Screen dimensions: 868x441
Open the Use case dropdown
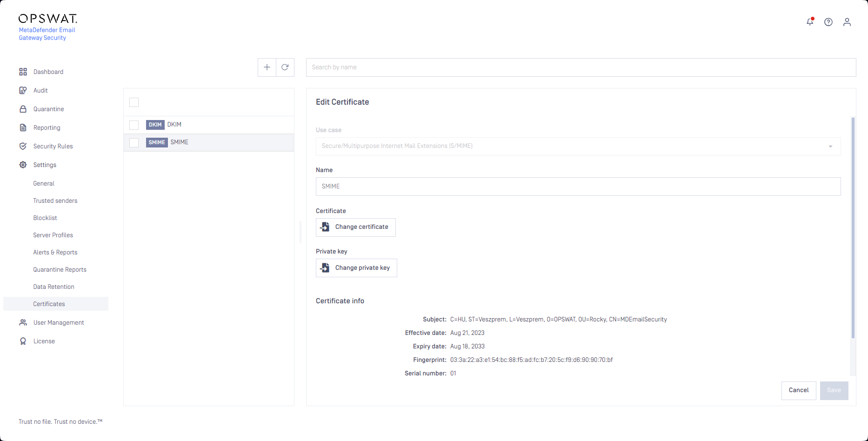pos(578,146)
